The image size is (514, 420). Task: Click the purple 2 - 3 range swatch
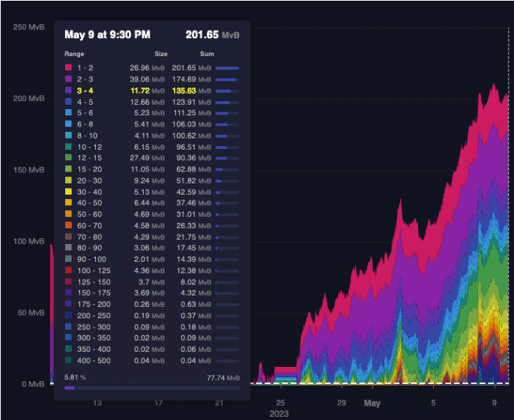coord(68,79)
